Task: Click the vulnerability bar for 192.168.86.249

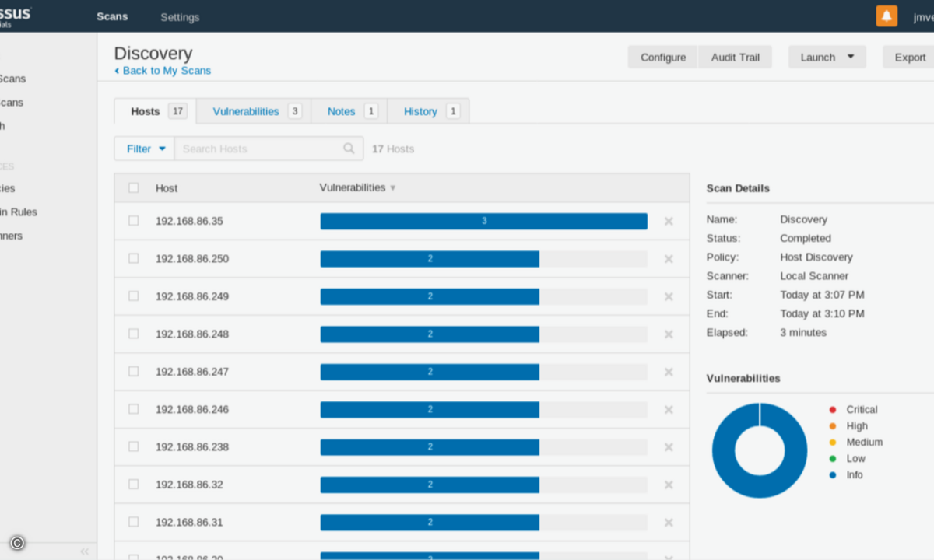Action: [483, 296]
